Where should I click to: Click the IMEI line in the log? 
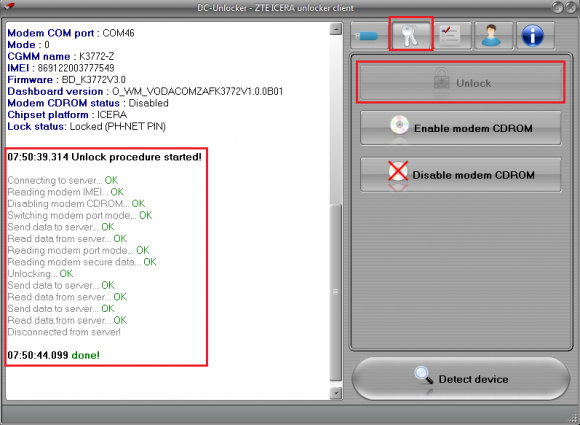pyautogui.click(x=61, y=68)
